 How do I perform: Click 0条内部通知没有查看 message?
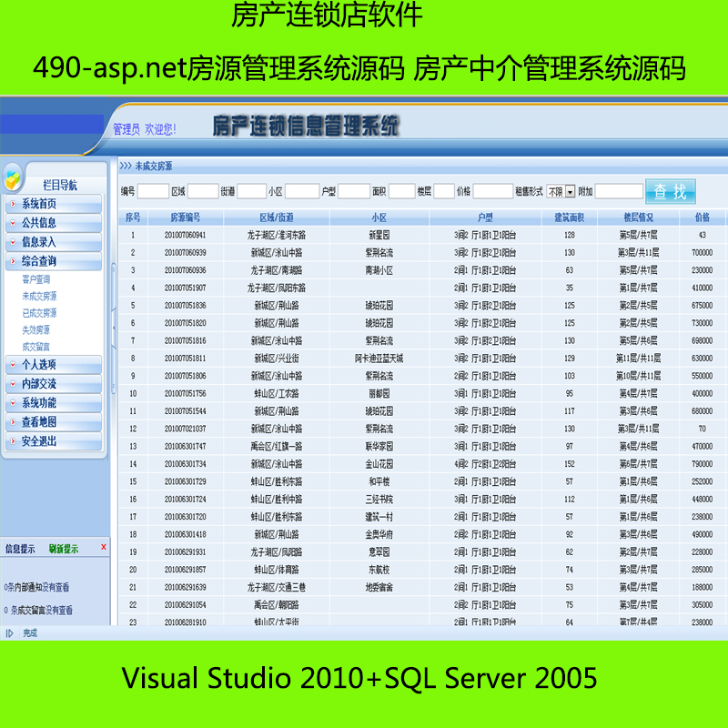click(36, 587)
